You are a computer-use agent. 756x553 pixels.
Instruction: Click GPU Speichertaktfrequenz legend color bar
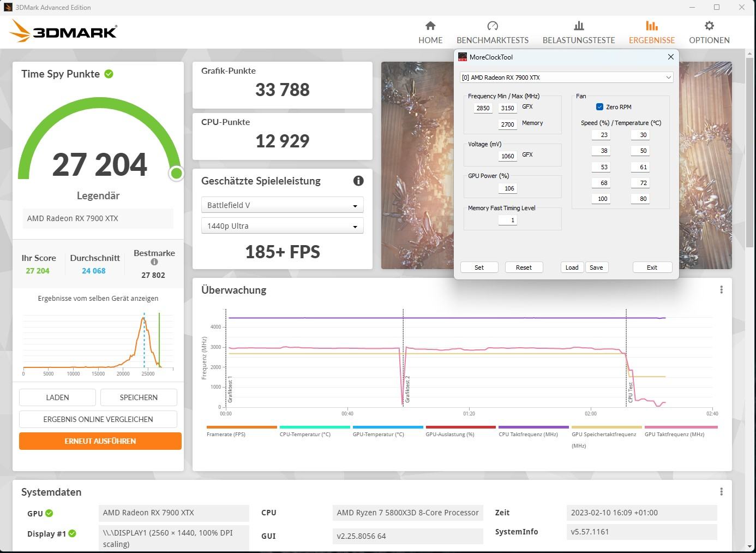[607, 427]
